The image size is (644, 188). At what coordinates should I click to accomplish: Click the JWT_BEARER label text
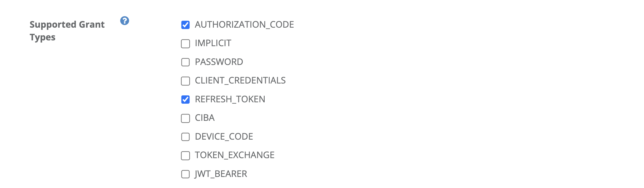pos(221,174)
